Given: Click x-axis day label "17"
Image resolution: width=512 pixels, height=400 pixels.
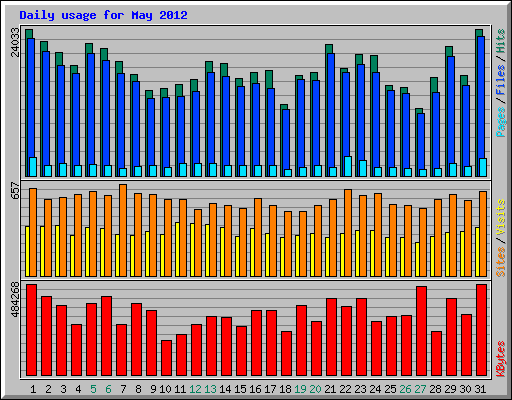Looking at the screenshot, I should click(x=270, y=389).
